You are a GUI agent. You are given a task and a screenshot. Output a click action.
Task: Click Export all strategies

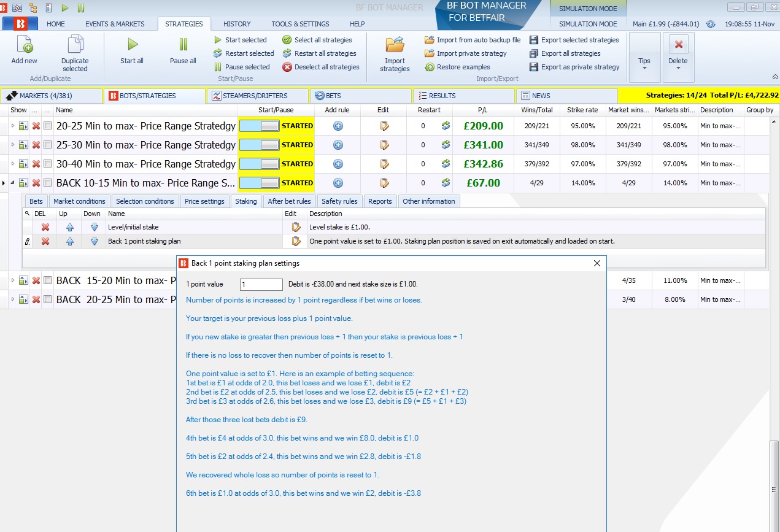tap(565, 53)
